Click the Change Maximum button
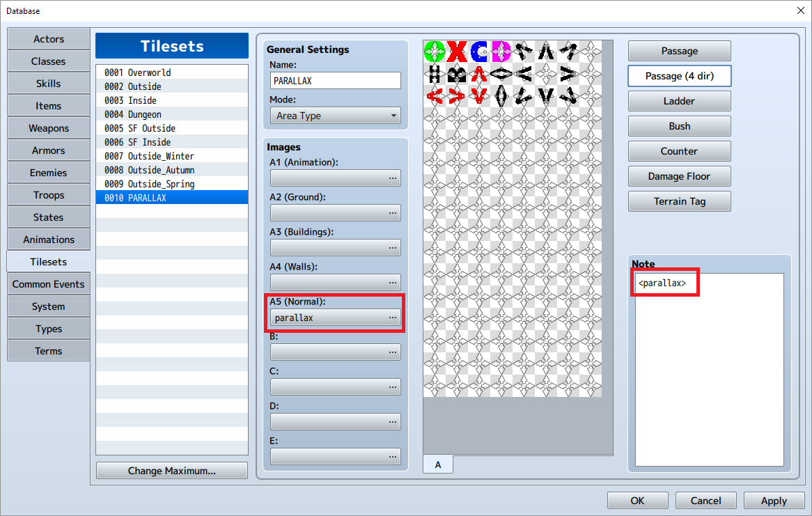This screenshot has height=516, width=812. coord(172,471)
